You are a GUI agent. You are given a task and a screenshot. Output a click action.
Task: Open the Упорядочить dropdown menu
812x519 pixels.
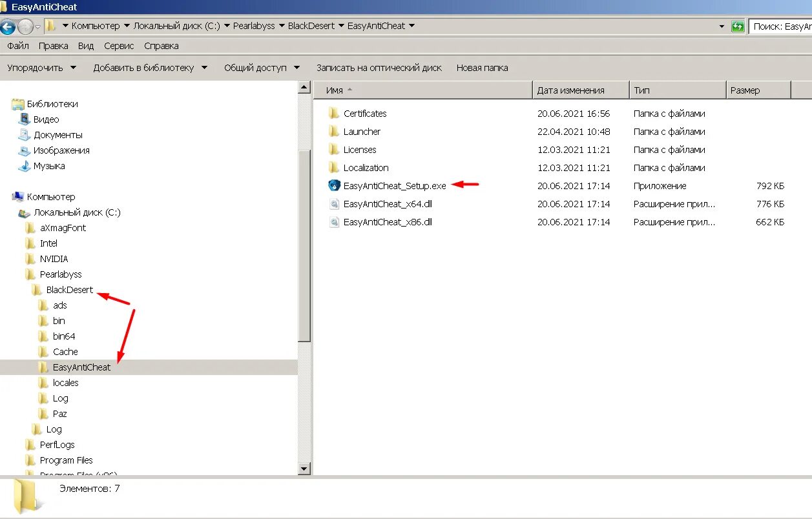coord(42,68)
